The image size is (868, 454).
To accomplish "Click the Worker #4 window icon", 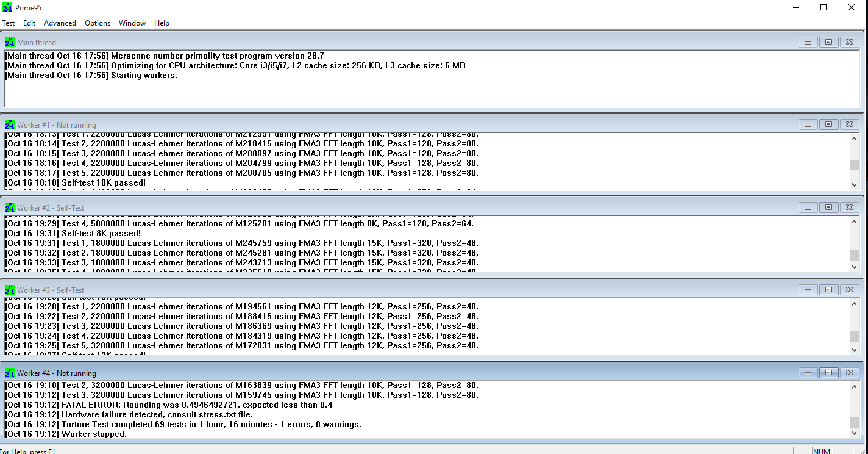I will point(10,373).
